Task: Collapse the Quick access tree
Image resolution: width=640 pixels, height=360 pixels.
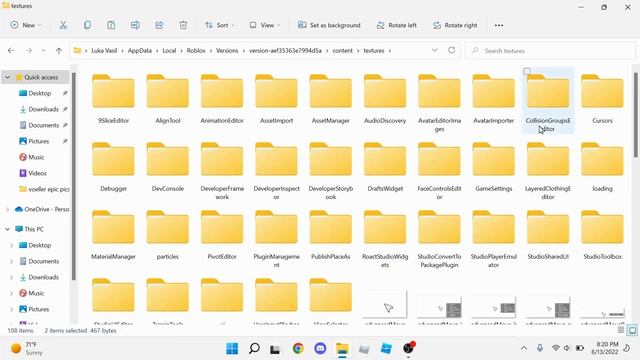Action: pyautogui.click(x=7, y=77)
